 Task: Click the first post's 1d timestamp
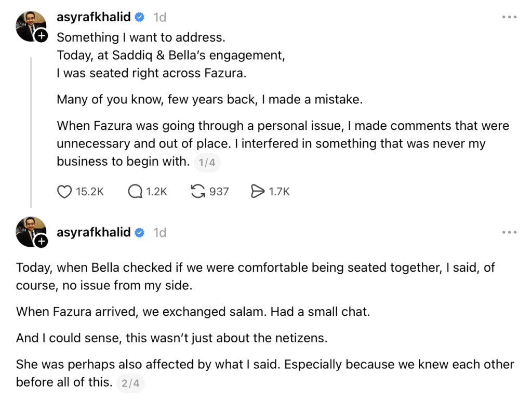159,17
